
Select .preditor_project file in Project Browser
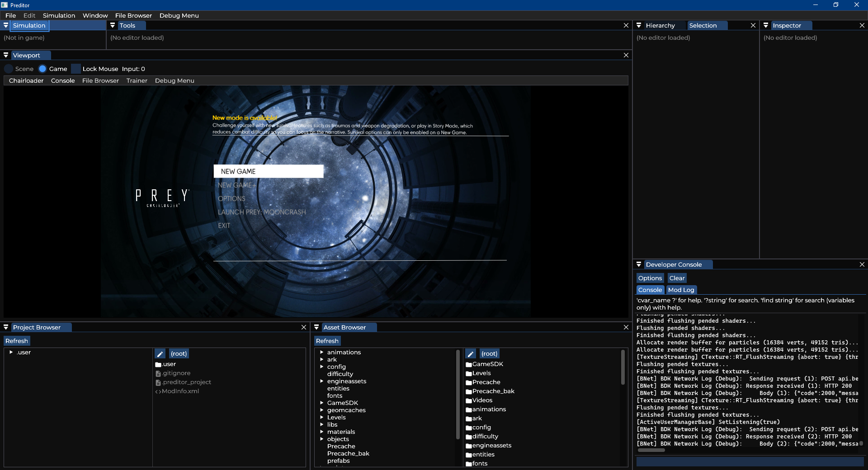[183, 382]
